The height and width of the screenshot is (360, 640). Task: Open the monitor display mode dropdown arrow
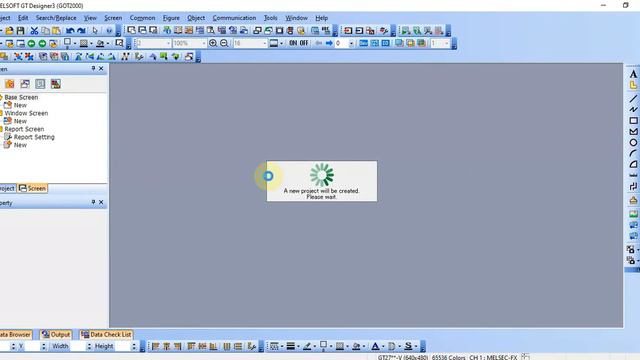click(281, 43)
